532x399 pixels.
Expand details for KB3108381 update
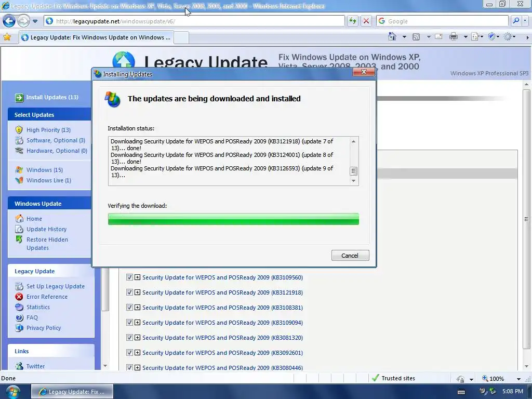(x=137, y=308)
